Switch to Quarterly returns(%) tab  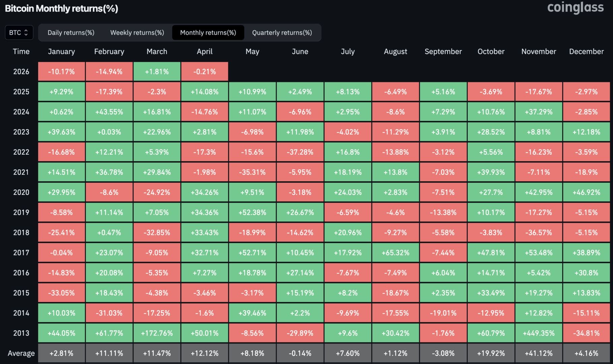coord(282,33)
